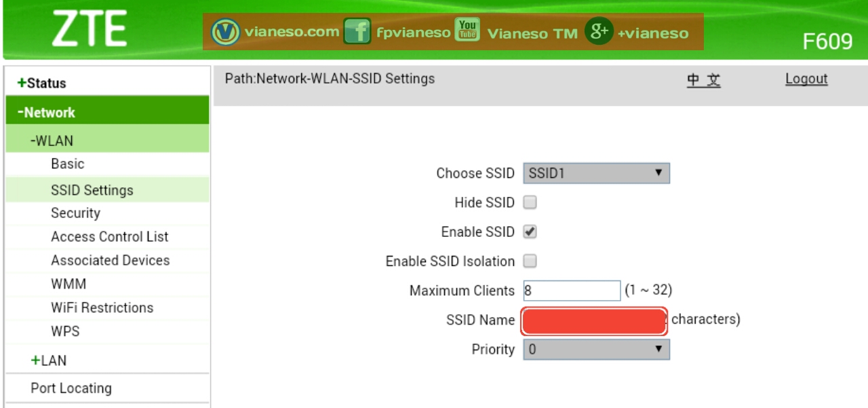
Task: Open the WPS settings page
Action: tap(66, 331)
